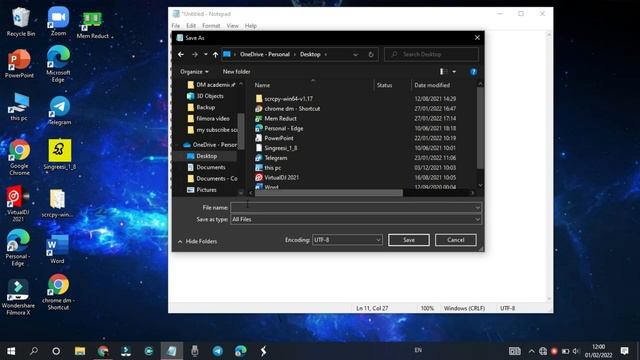This screenshot has height=360, width=640.
Task: Open VirtualDJ 2021 desktop icon
Action: coord(18,203)
